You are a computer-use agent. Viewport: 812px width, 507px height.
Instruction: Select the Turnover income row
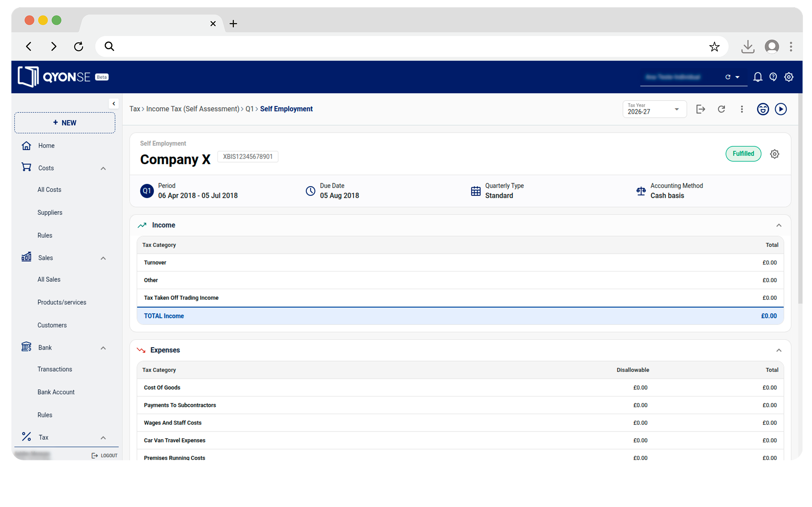(460, 263)
